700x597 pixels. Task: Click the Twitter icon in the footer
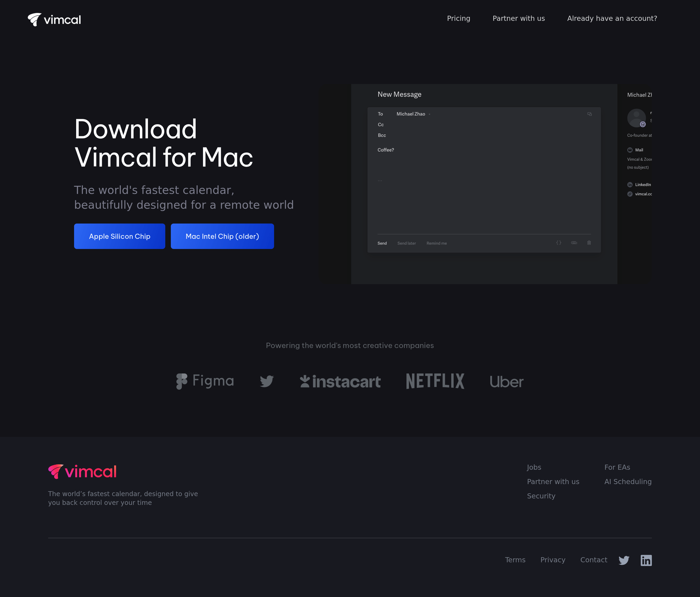(x=624, y=560)
